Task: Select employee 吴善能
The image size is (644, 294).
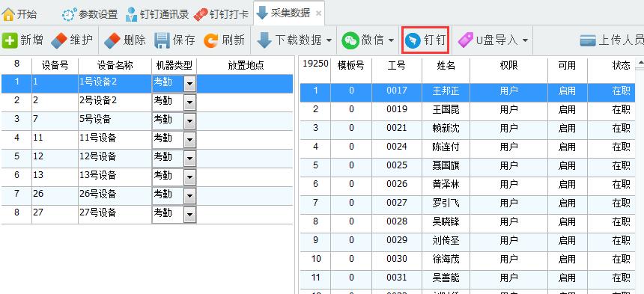Action: tap(446, 278)
